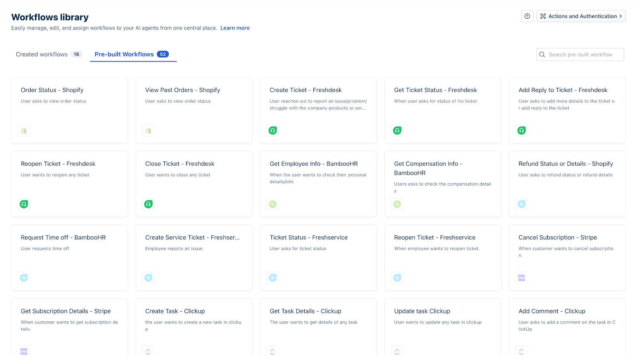The width and height of the screenshot is (638, 364).
Task: Click Stripe icon on Get Subscription Details card
Action: [x=24, y=351]
